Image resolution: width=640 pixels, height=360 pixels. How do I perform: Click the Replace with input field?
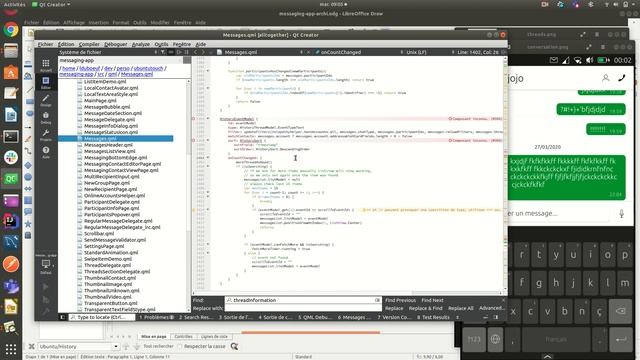tap(303, 308)
